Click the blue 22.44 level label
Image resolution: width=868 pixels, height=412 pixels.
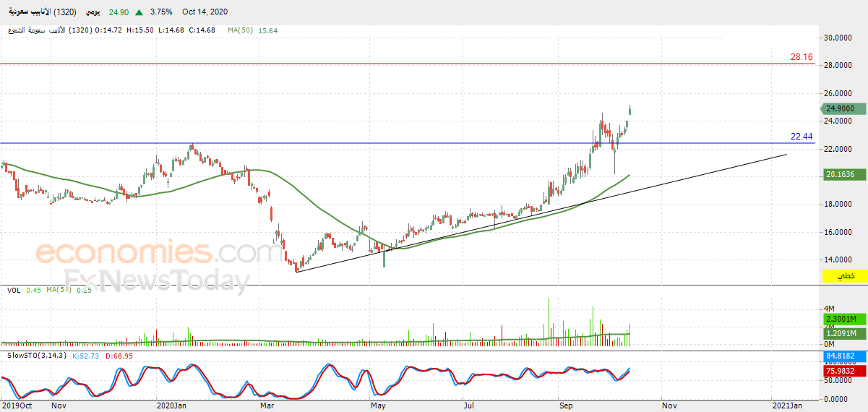[x=802, y=136]
